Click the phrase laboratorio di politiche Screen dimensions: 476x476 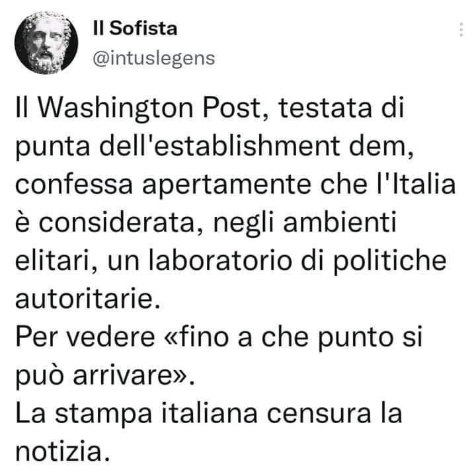tap(297, 261)
